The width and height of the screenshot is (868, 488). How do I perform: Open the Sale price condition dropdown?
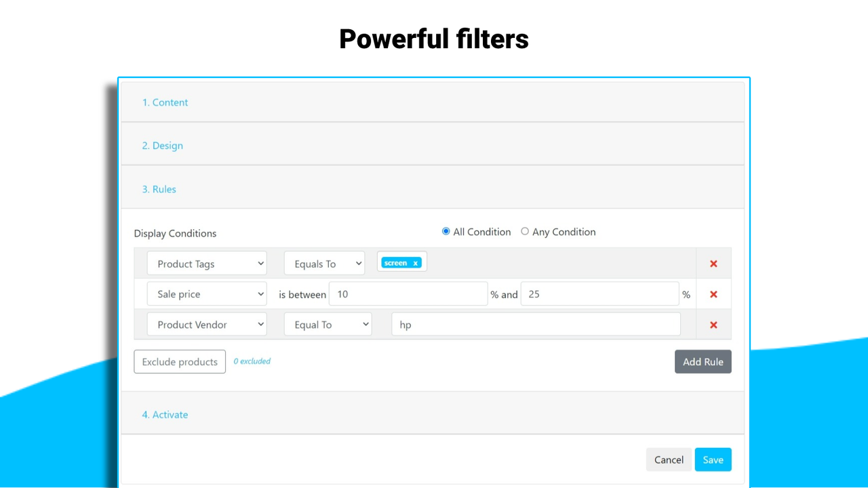pos(206,293)
